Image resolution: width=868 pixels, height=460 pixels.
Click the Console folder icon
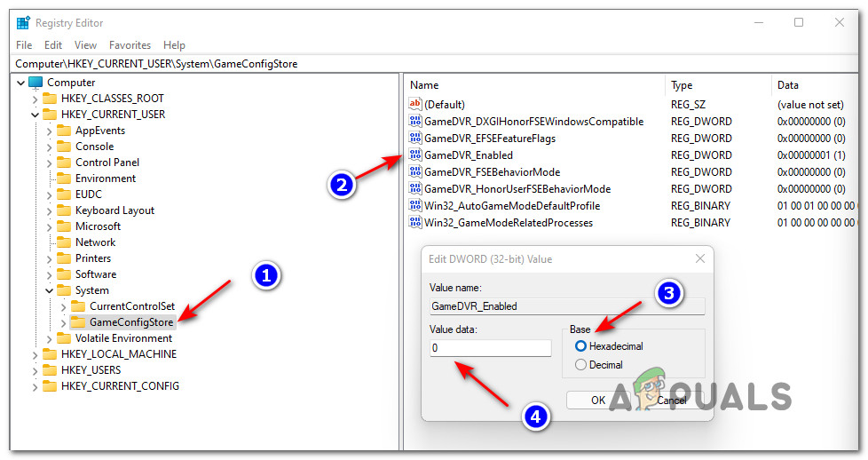point(64,147)
